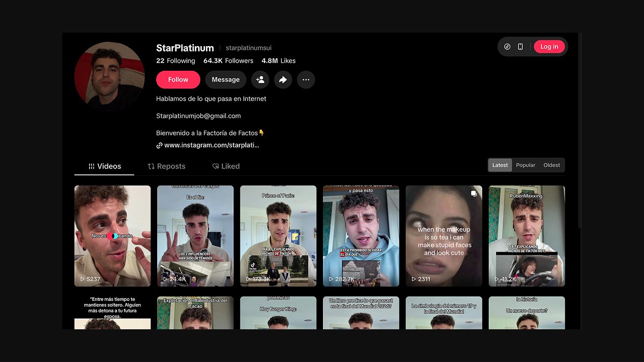Open the Entre más tiempo soltero video

[113, 313]
